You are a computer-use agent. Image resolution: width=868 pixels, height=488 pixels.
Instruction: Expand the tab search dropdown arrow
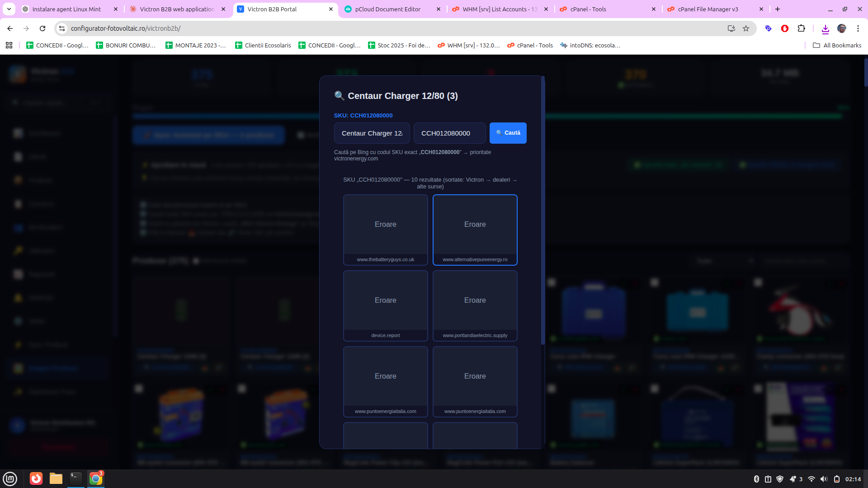click(x=9, y=9)
